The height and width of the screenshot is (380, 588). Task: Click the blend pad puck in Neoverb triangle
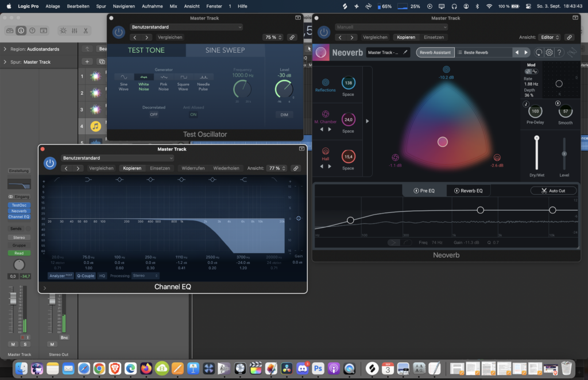click(x=443, y=142)
